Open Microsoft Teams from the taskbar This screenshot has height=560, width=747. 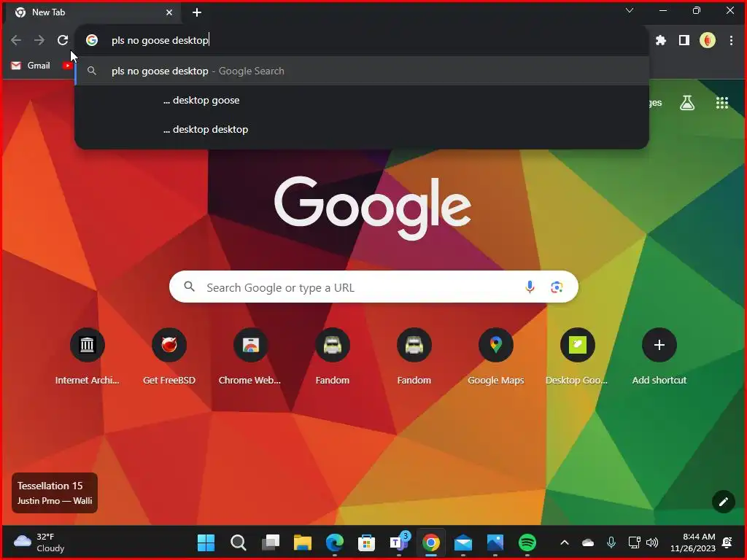click(x=399, y=542)
